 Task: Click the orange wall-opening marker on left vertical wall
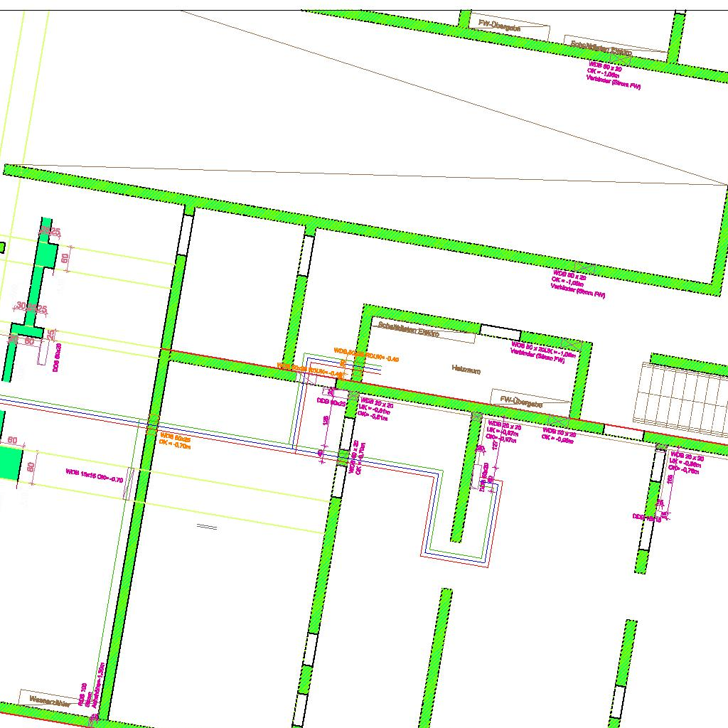[x=152, y=424]
